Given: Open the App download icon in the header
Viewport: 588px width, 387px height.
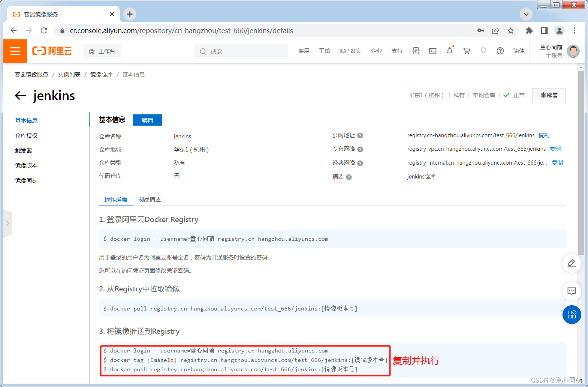Looking at the screenshot, I should point(416,51).
